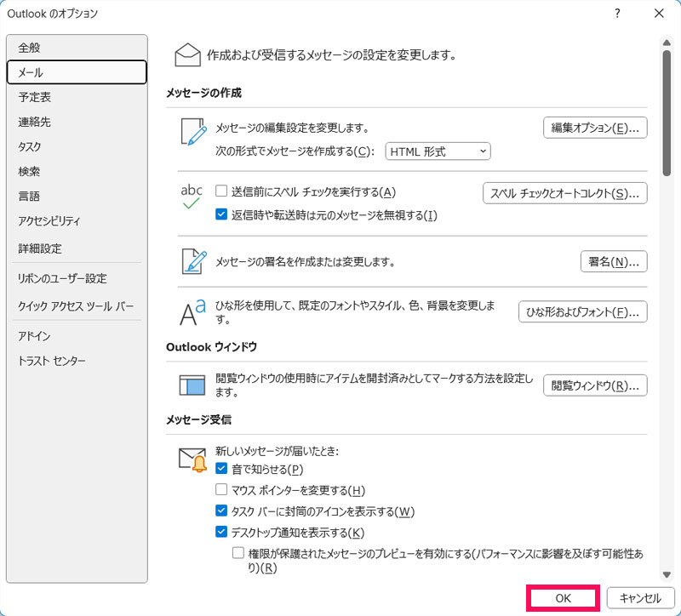Click the question mark help icon
Viewport: 681px width, 616px height.
point(617,14)
